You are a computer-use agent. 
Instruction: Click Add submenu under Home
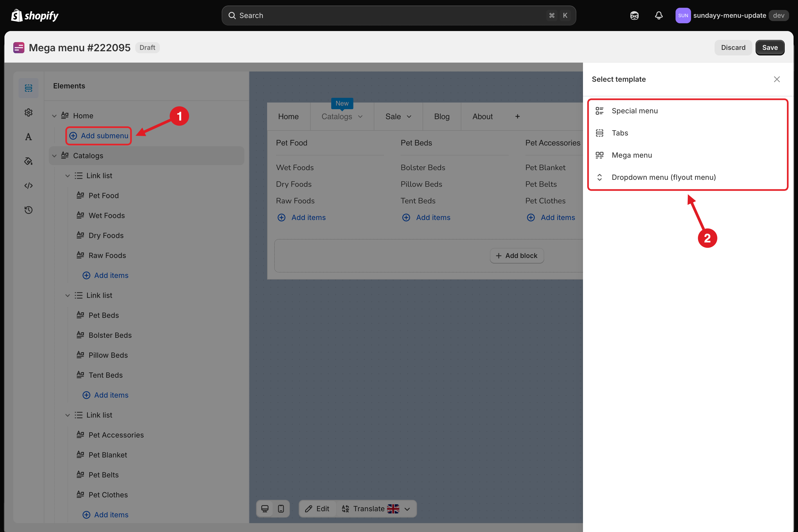tap(99, 136)
